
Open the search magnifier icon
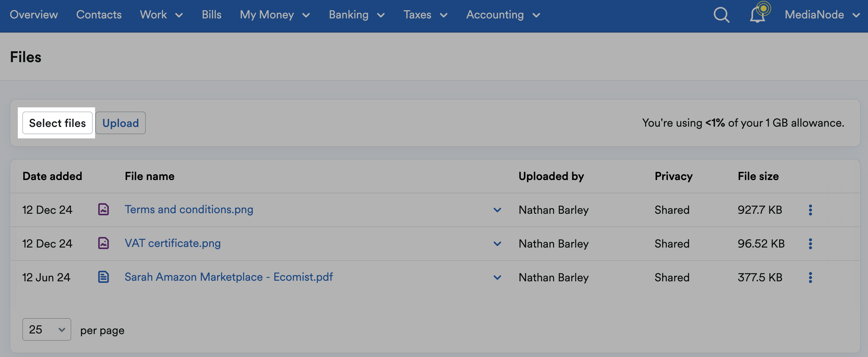pyautogui.click(x=721, y=15)
